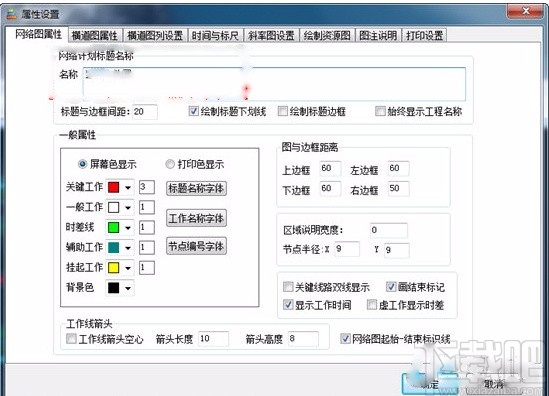Viewport: 549px width, 396px height.
Task: Click the 一般工作 line width field
Action: pyautogui.click(x=147, y=207)
